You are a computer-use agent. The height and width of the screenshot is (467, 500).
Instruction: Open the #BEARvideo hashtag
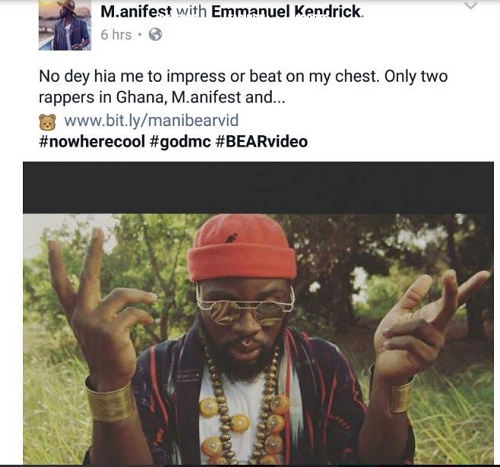click(261, 141)
